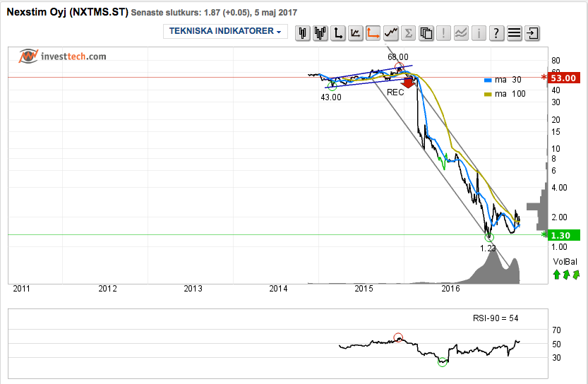This screenshot has width=588, height=384.
Task: Click the sigma summation toolbar icon
Action: coord(409,33)
